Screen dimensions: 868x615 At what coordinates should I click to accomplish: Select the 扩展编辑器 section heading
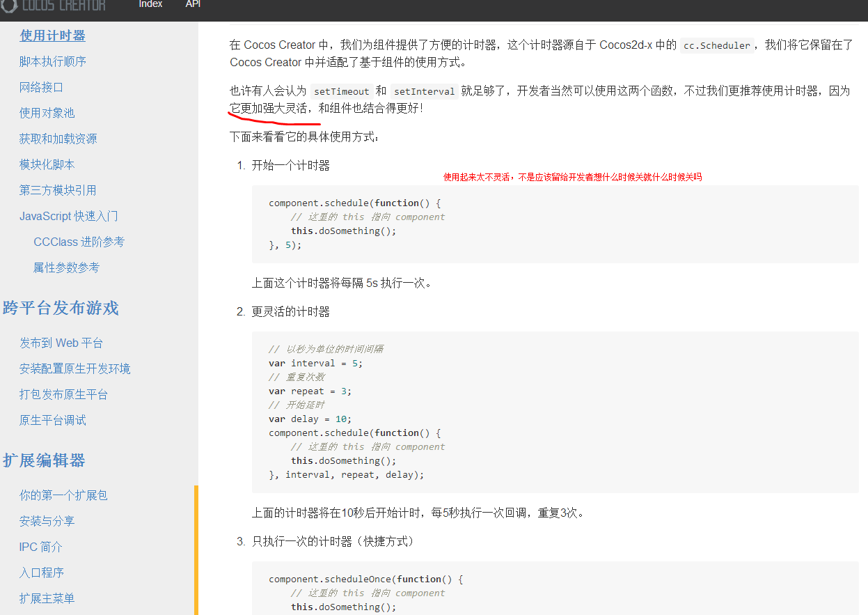click(44, 460)
